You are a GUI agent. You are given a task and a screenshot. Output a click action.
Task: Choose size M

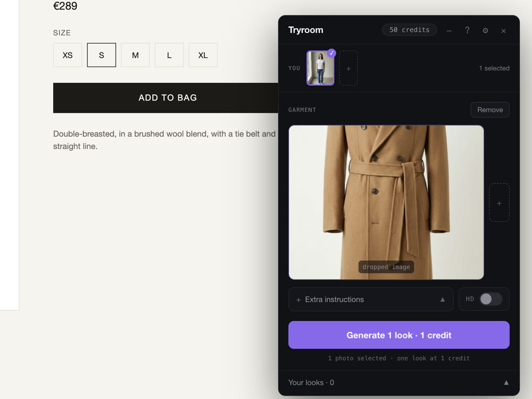pyautogui.click(x=135, y=55)
